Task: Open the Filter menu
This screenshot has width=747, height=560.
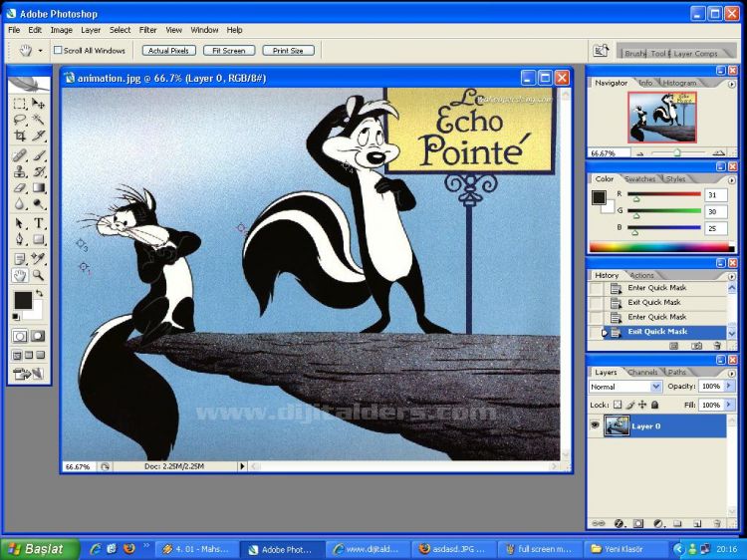Action: point(147,30)
